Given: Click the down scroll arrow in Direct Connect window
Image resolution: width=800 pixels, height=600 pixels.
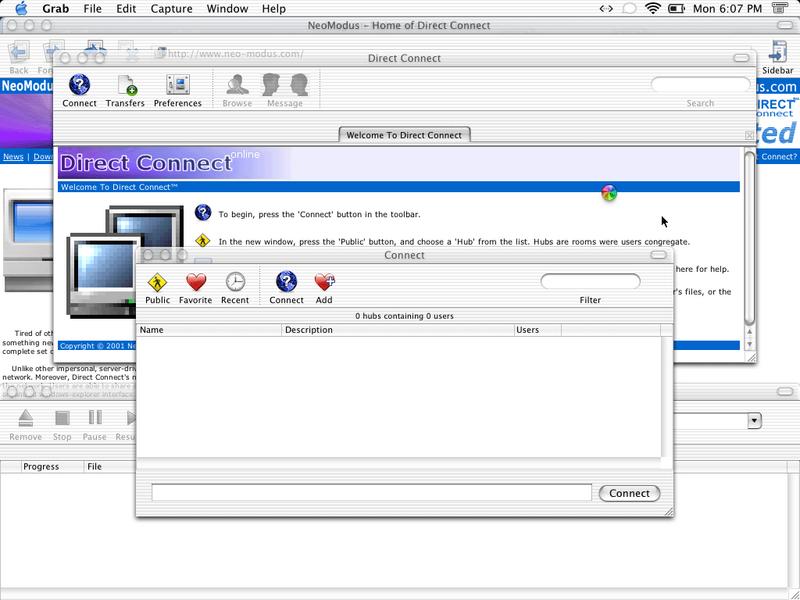Looking at the screenshot, I should pyautogui.click(x=749, y=344).
